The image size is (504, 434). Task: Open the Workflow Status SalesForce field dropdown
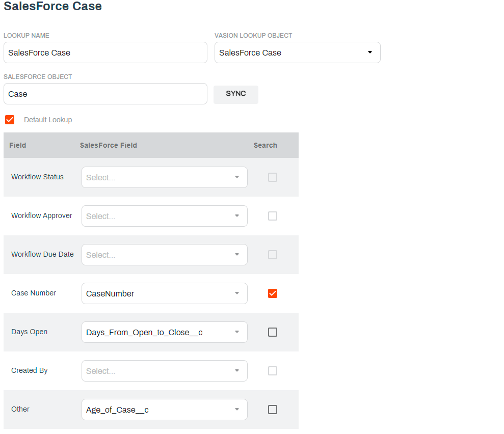click(164, 177)
